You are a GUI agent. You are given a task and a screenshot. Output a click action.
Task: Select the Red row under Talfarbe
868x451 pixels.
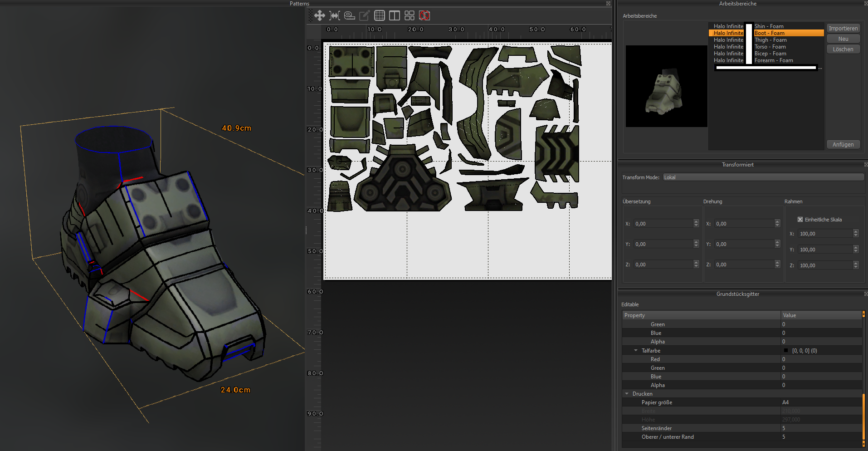pyautogui.click(x=742, y=359)
